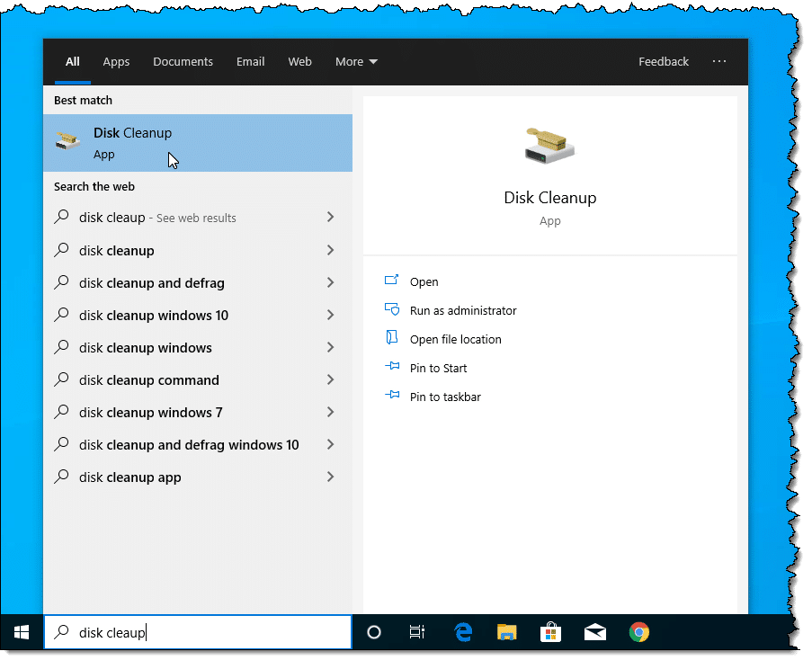This screenshot has width=812, height=660.
Task: Expand the More filter dropdown
Action: (x=356, y=62)
